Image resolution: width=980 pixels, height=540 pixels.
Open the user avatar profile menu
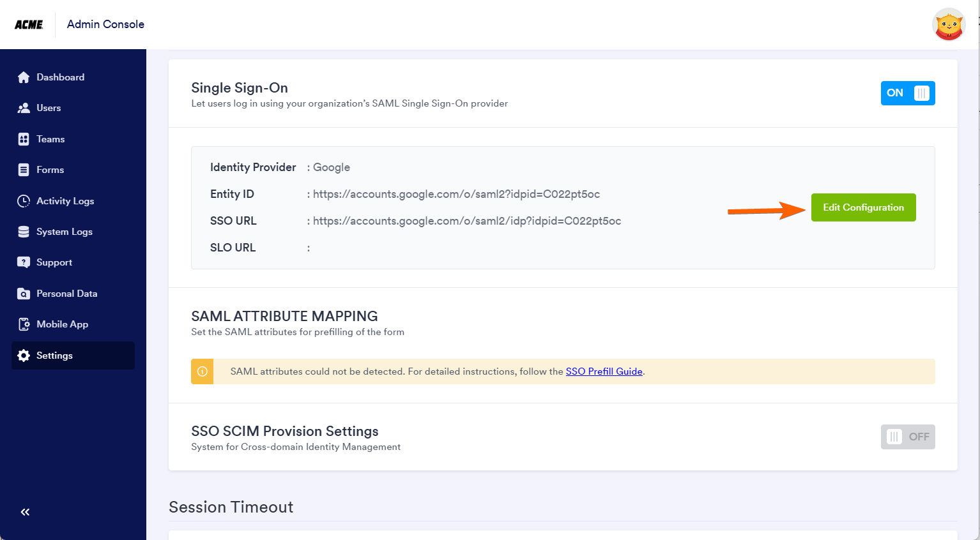949,25
